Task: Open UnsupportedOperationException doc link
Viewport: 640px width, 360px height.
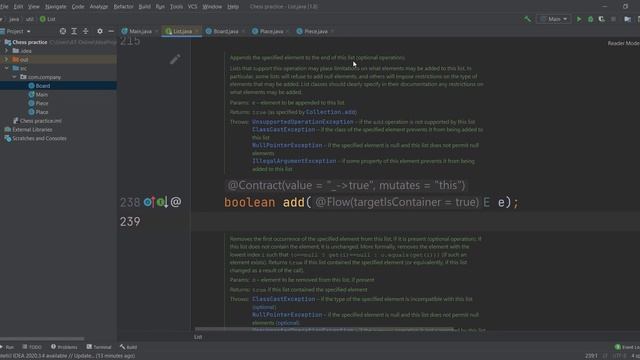Action: coord(302,122)
